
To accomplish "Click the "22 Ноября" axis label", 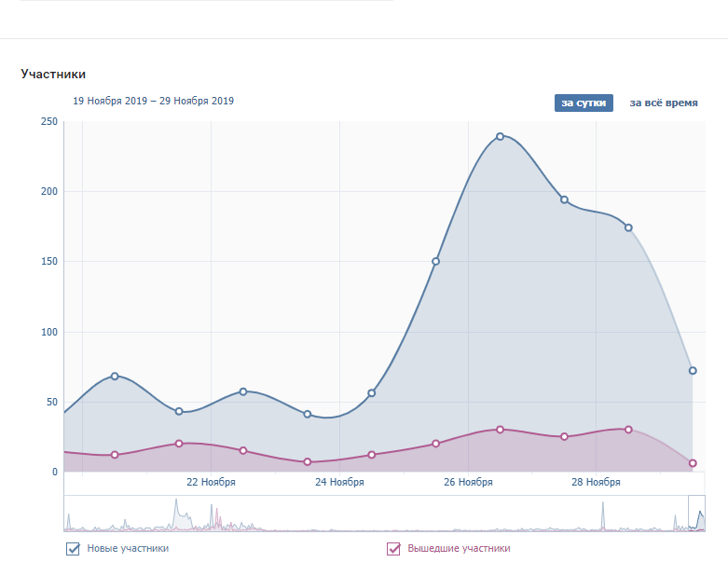I will click(211, 482).
